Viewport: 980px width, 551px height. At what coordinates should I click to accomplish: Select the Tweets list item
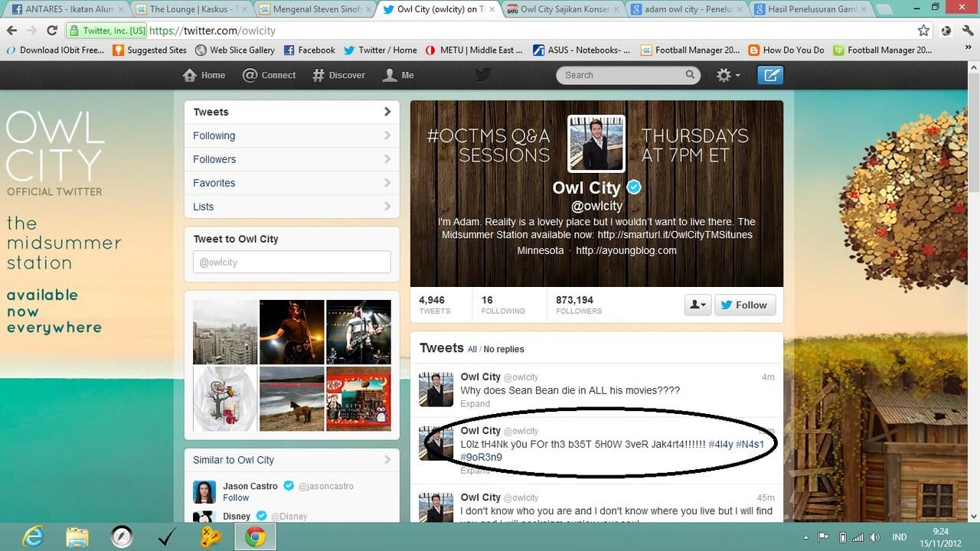pos(292,112)
